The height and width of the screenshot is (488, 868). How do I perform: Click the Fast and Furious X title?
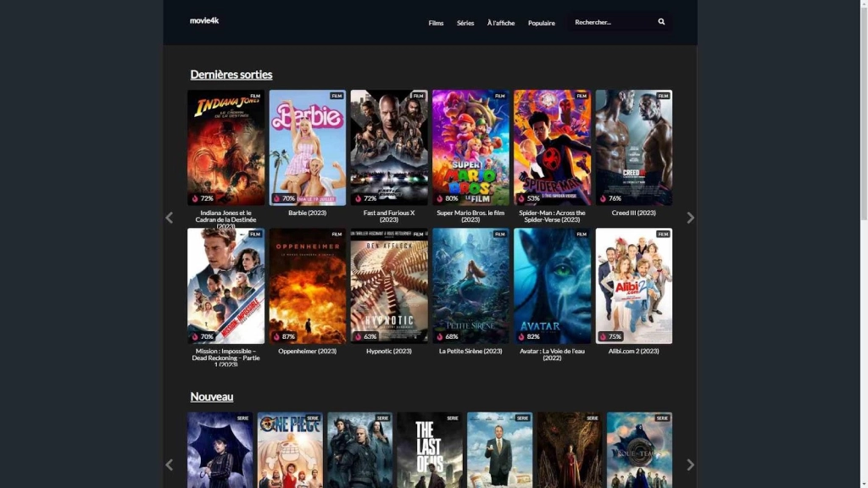pyautogui.click(x=388, y=216)
